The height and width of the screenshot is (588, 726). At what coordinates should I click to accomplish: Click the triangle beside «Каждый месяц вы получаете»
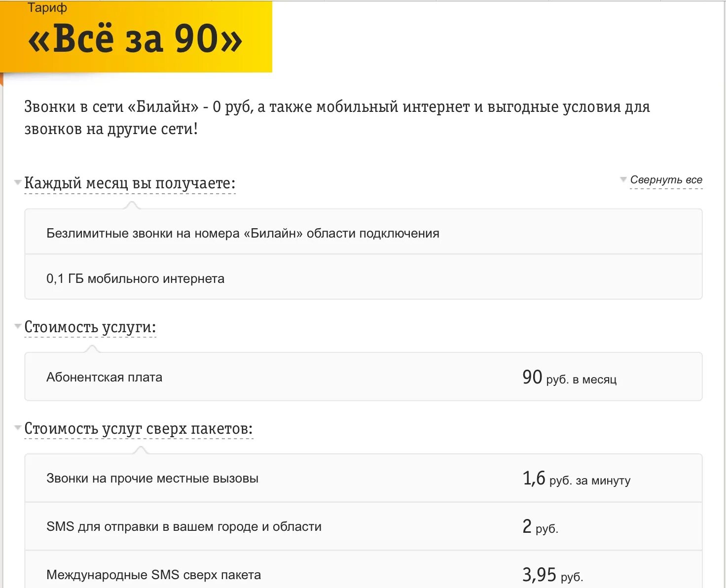click(x=18, y=182)
